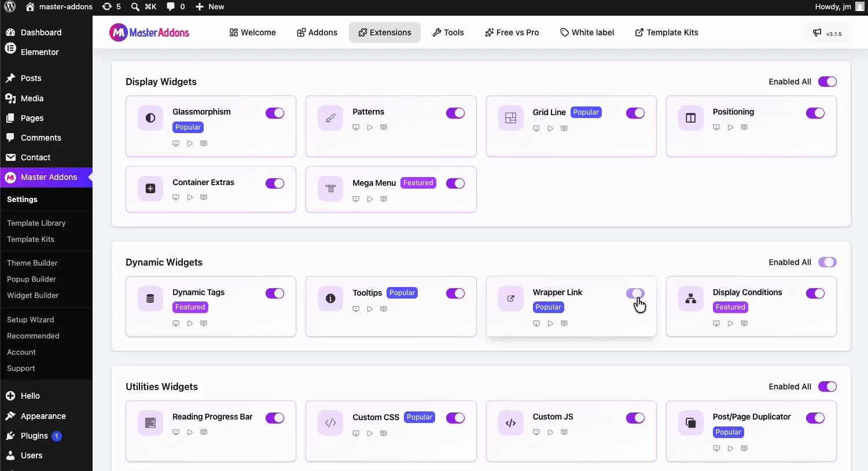The height and width of the screenshot is (471, 868).
Task: Click the Master Addons logo
Action: (149, 32)
